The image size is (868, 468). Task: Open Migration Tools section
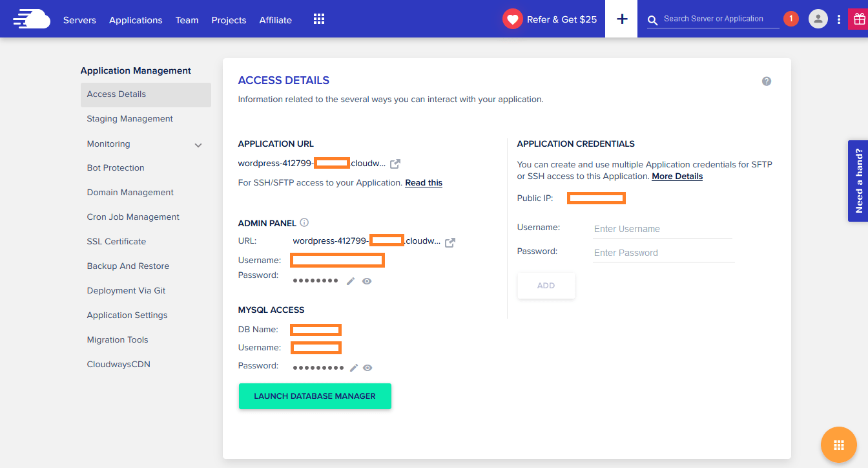tap(118, 340)
